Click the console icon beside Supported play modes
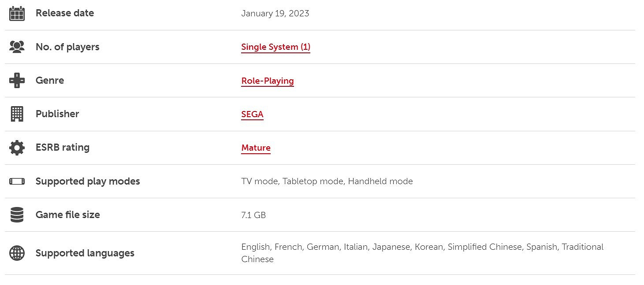The width and height of the screenshot is (644, 285). coord(17,181)
